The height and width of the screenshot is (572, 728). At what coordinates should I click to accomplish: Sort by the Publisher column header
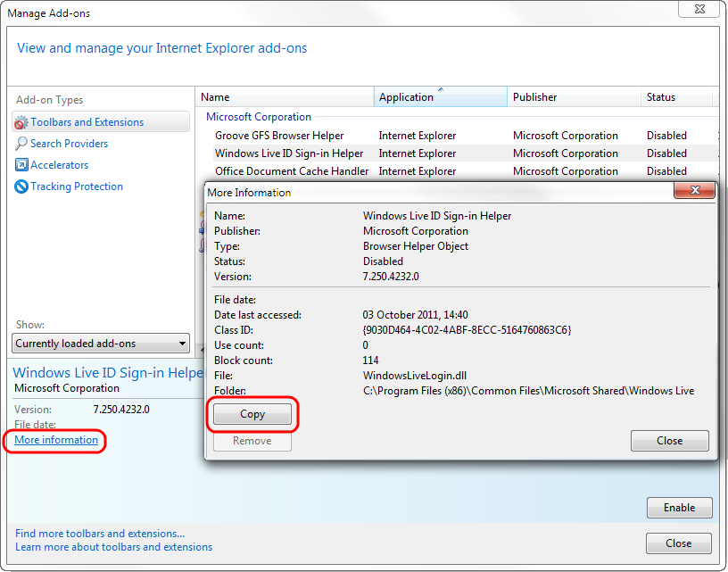574,97
